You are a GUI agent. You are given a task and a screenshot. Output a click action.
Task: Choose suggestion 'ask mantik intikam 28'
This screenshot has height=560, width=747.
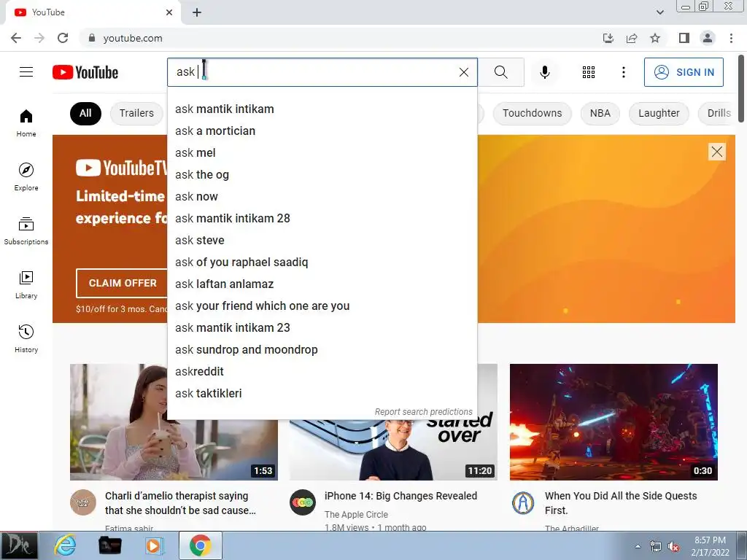point(322,219)
